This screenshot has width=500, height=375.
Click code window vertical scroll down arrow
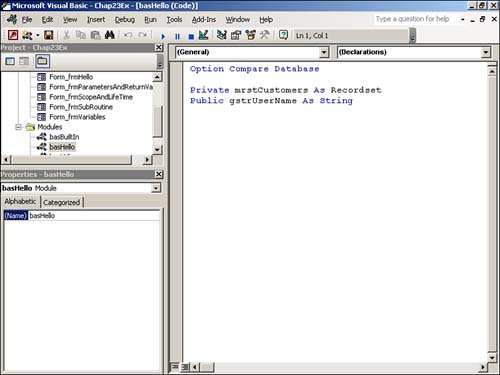coord(492,358)
